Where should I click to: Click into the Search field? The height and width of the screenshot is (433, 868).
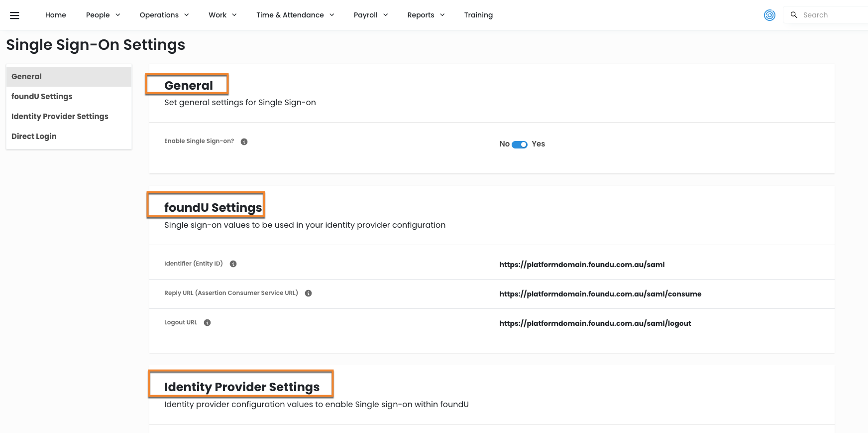(831, 15)
